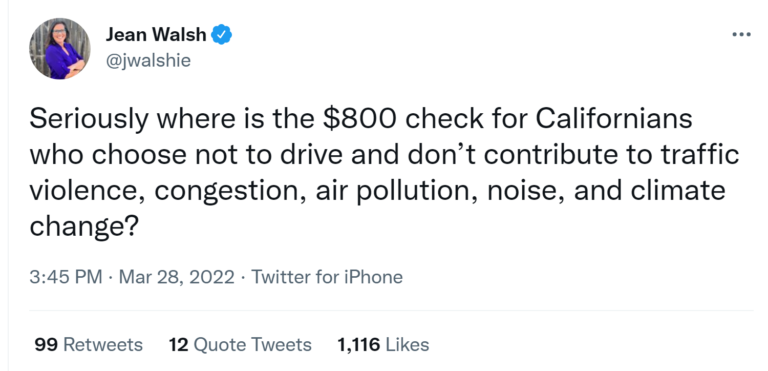View the 12 Quote Tweets list

pyautogui.click(x=240, y=345)
